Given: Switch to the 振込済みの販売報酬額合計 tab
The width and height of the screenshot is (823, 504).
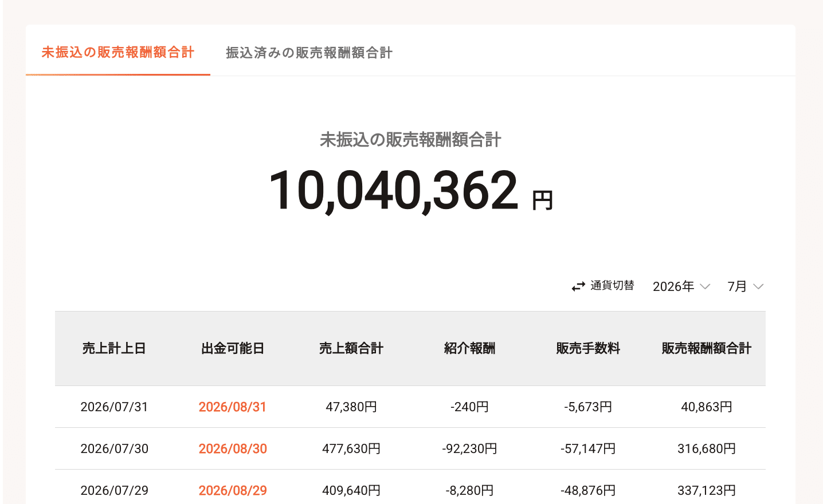Looking at the screenshot, I should tap(309, 53).
